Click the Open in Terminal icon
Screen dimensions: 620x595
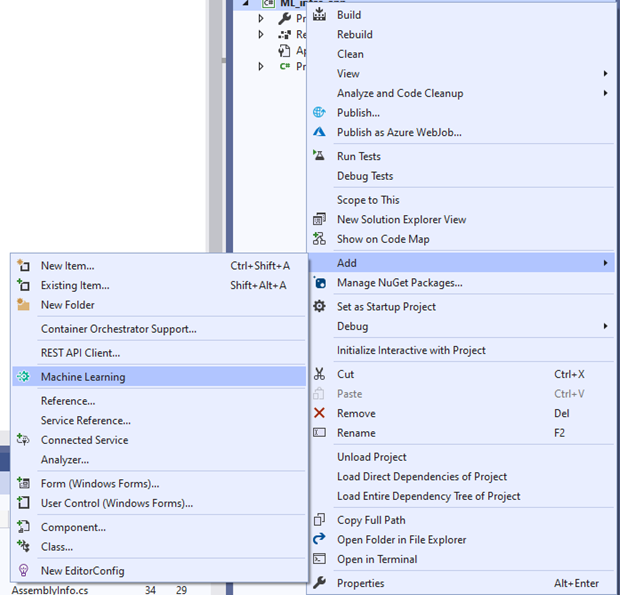[319, 559]
